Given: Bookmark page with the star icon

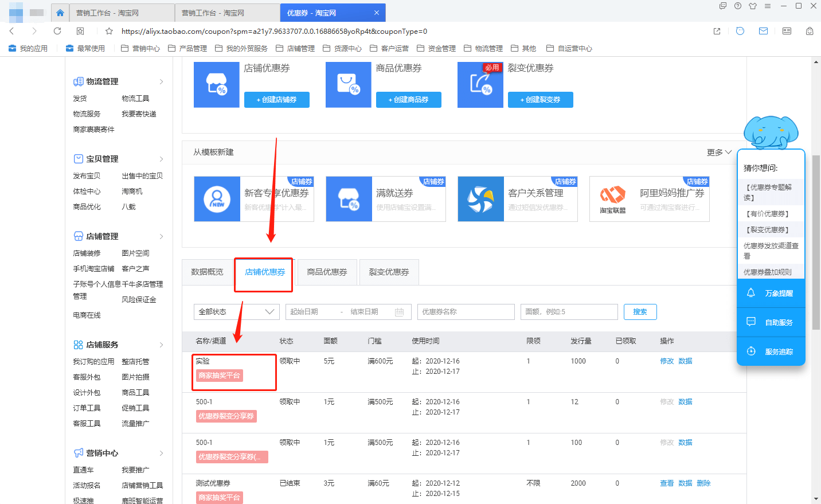Looking at the screenshot, I should point(109,31).
